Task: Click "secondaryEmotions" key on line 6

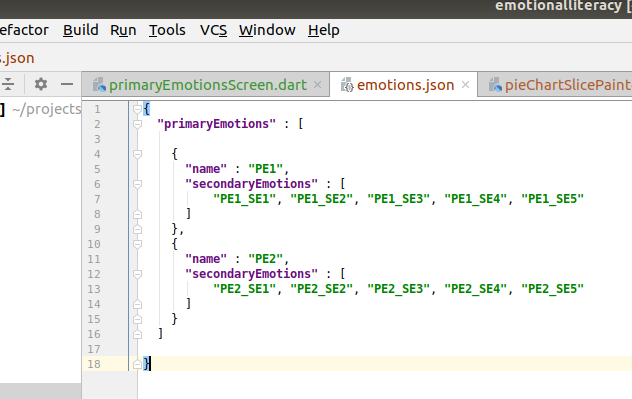Action: [x=252, y=184]
